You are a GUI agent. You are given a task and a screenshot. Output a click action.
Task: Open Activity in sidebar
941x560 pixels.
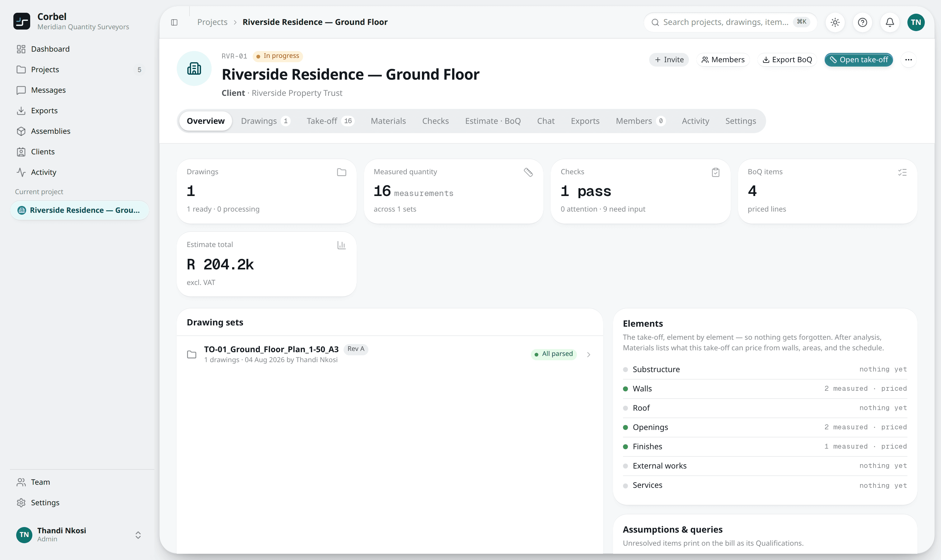tap(79, 172)
